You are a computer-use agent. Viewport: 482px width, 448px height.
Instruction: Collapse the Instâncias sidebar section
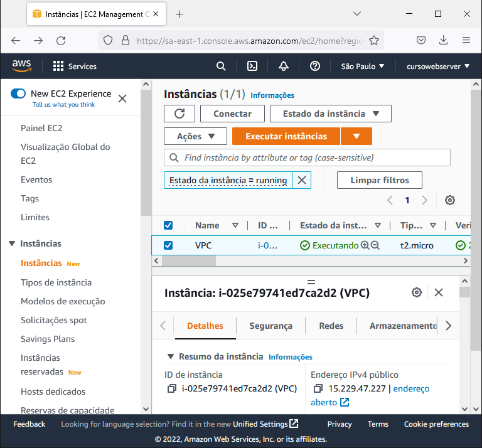(12, 243)
